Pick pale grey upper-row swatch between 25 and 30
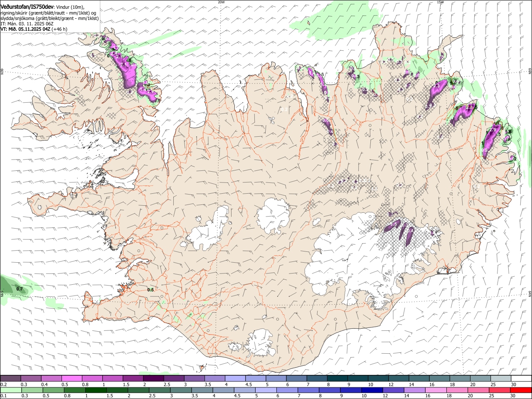532x399 pixels. click(500, 379)
